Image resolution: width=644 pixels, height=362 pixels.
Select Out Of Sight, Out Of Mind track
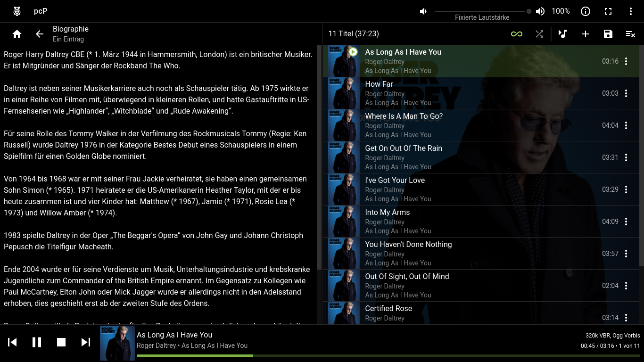[481, 286]
